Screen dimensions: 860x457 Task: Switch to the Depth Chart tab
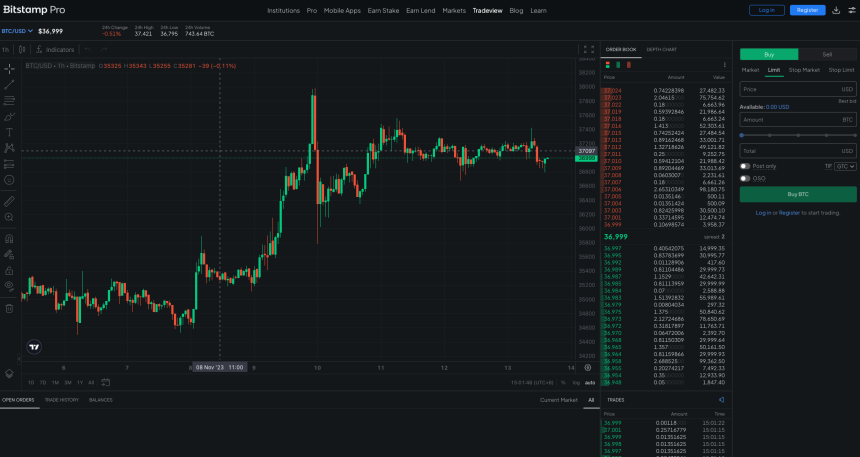click(661, 49)
